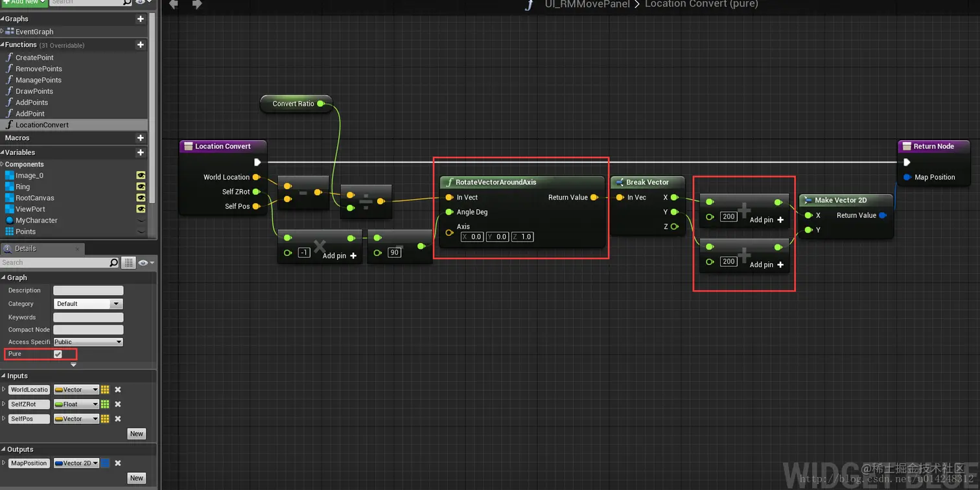
Task: Click the Location Convert breadcrumb
Action: (701, 4)
